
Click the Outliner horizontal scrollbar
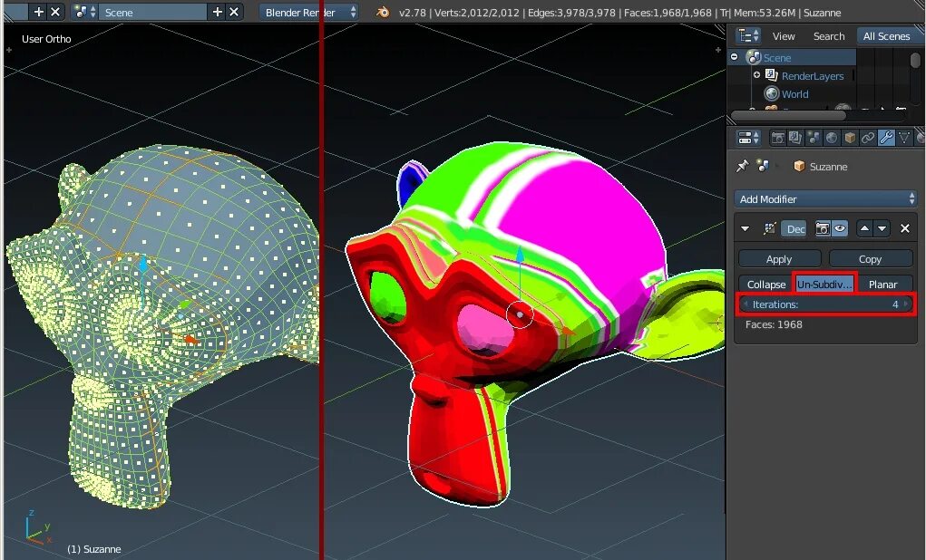point(790,116)
